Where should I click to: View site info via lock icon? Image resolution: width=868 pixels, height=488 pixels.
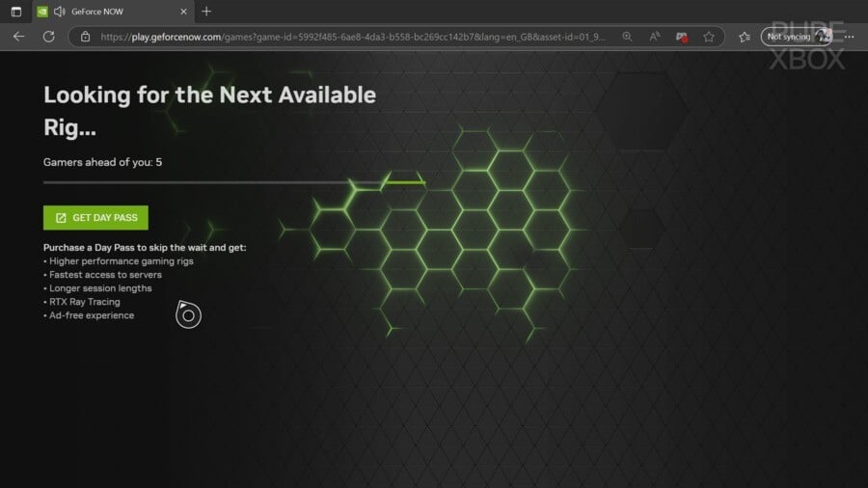(85, 37)
